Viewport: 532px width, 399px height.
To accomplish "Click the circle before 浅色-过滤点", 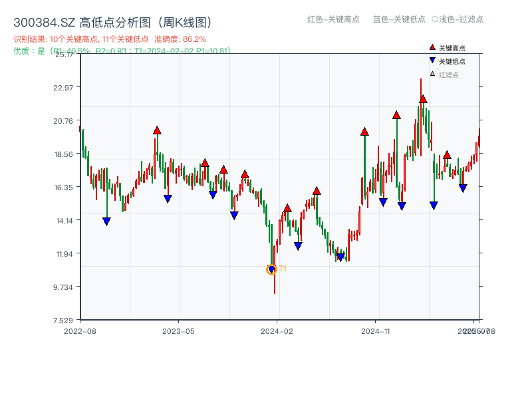I will 435,19.
